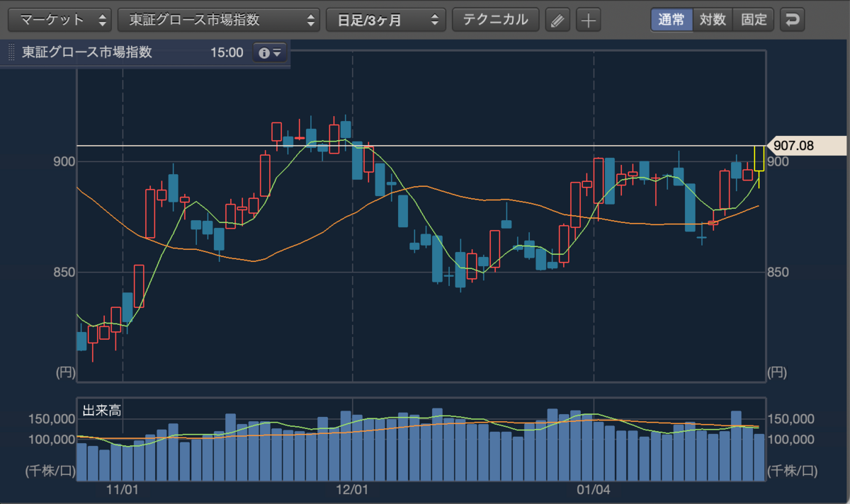850x504 pixels.
Task: Select the pencil drawing tool icon
Action: click(558, 20)
